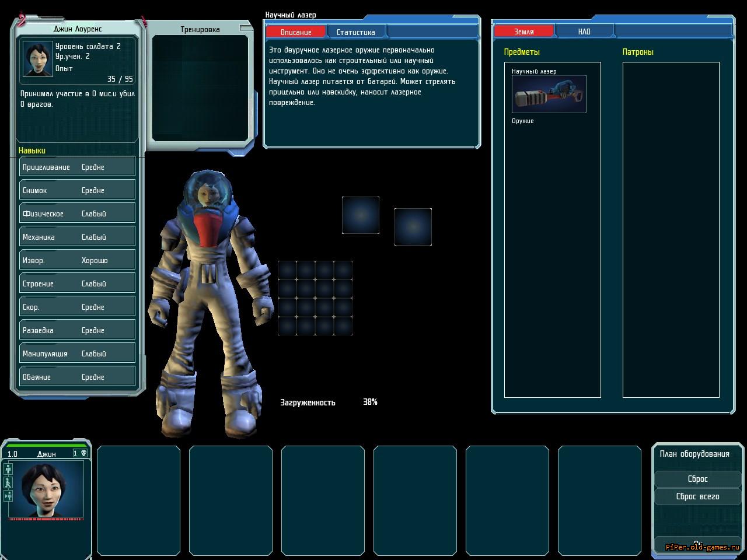Click the right equipment hand slot

click(x=413, y=227)
